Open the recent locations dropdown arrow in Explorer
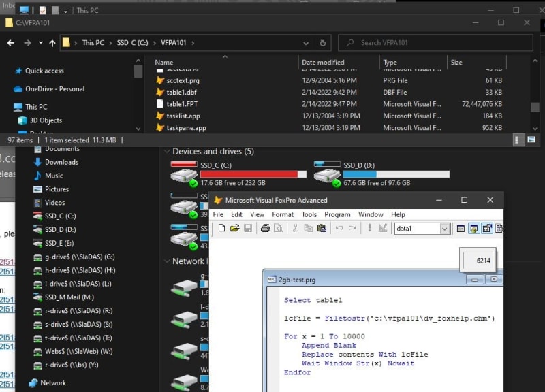 (x=41, y=43)
